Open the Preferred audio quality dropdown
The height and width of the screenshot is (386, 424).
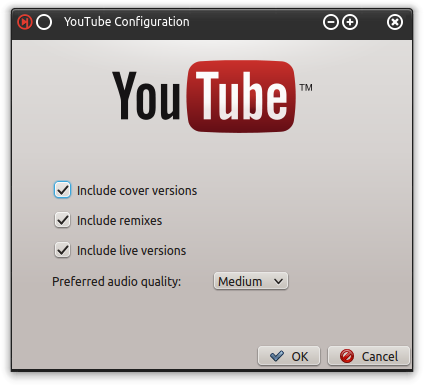tap(251, 281)
